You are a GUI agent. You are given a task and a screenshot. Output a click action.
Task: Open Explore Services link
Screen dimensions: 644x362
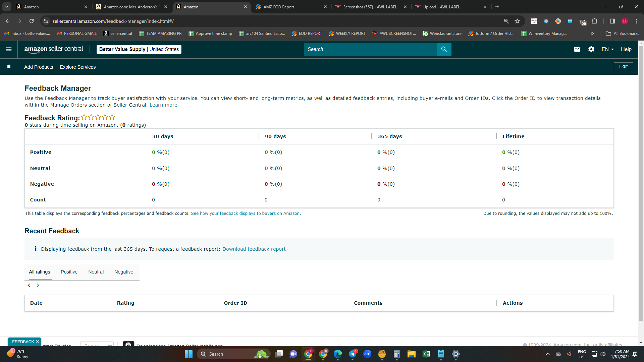point(77,67)
